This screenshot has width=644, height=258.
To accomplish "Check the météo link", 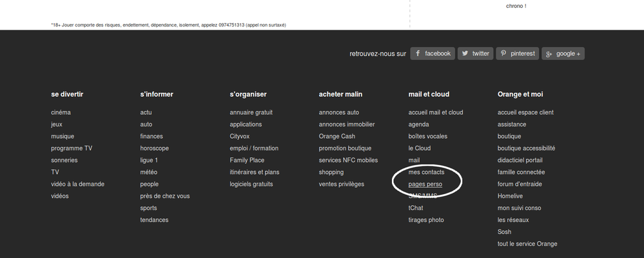I will pyautogui.click(x=149, y=172).
